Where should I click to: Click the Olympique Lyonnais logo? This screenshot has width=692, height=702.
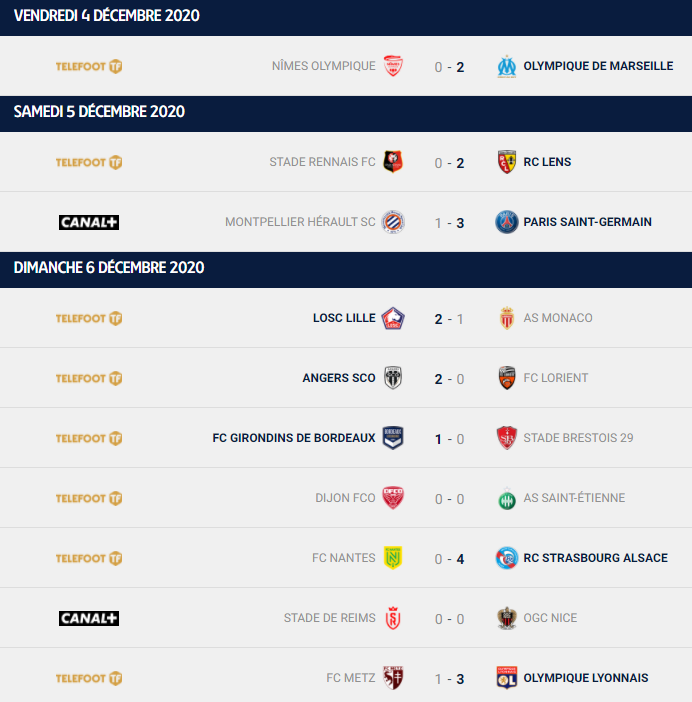tap(507, 678)
